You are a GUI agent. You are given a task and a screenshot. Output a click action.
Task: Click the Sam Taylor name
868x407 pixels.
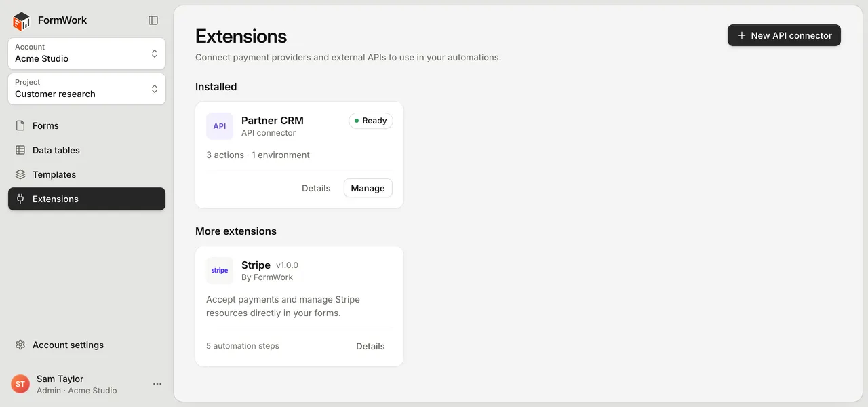(x=60, y=379)
